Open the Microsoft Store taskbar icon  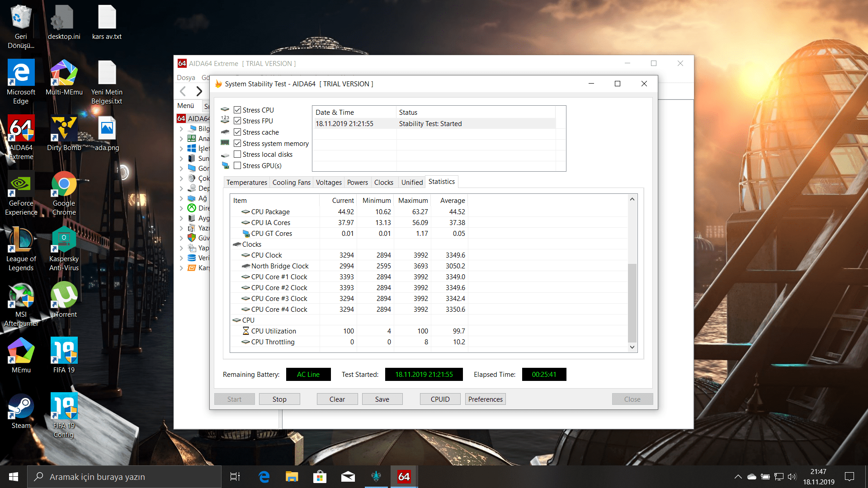320,476
